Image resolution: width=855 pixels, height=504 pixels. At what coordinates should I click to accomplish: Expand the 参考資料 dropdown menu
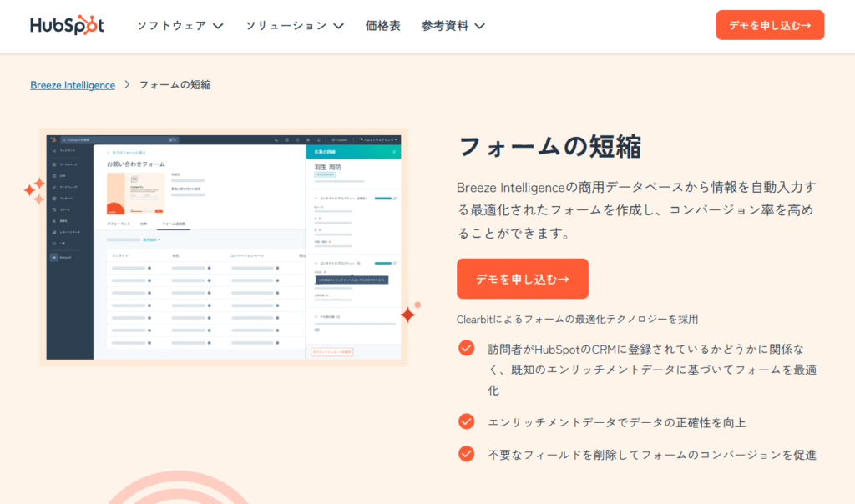[x=453, y=26]
